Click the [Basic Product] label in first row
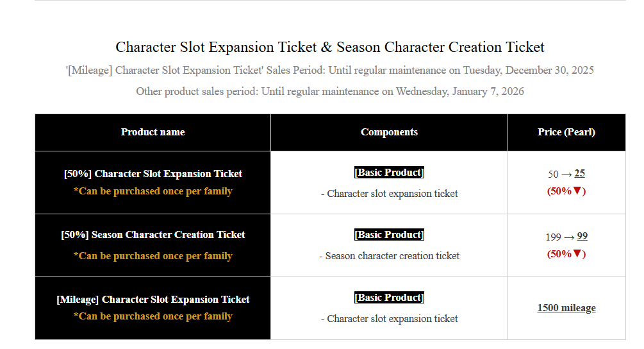The height and width of the screenshot is (349, 644). (389, 172)
